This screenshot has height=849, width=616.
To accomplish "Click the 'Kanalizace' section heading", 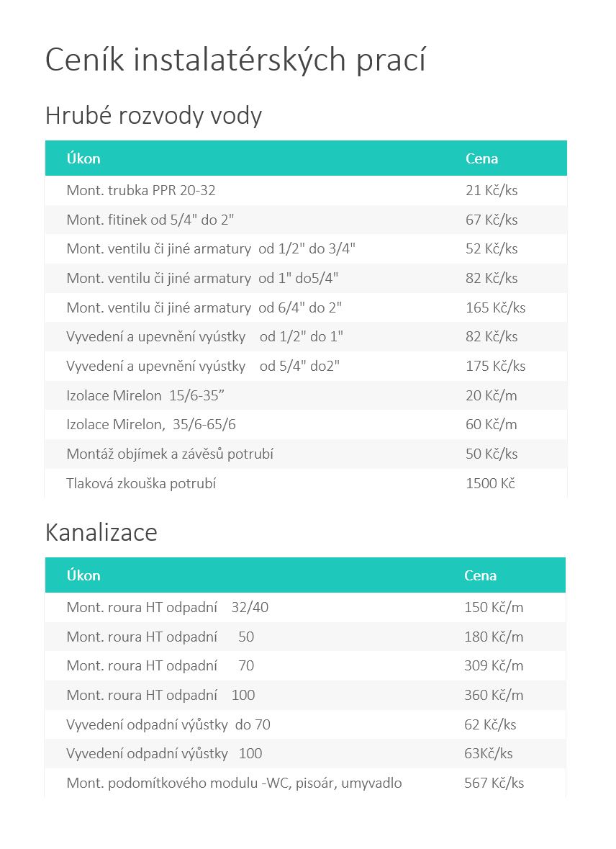I will click(x=101, y=533).
